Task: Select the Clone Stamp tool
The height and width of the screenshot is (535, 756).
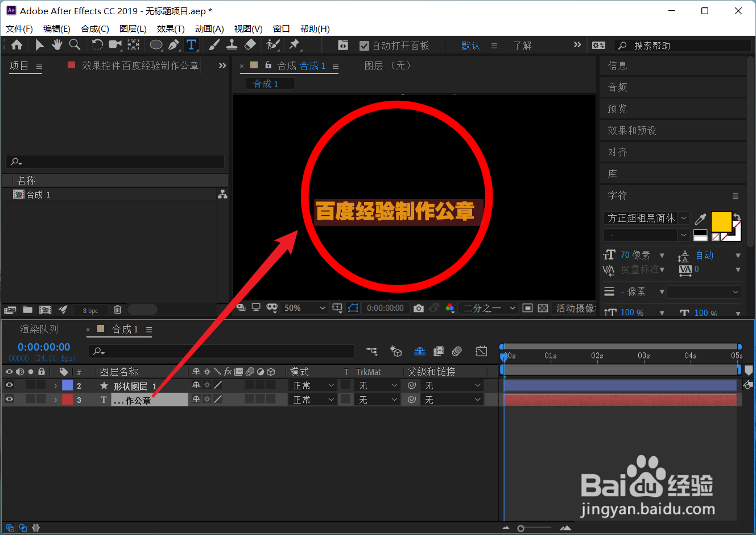Action: tap(232, 45)
